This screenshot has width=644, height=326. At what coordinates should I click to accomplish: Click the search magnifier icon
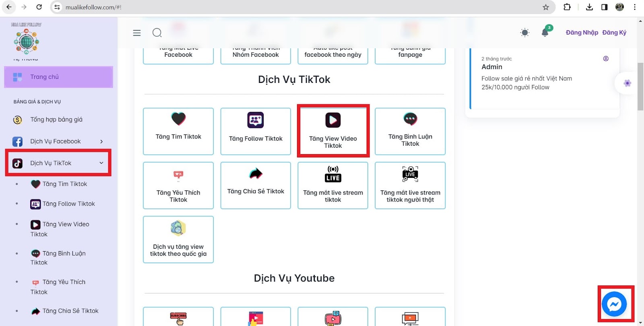click(x=157, y=33)
